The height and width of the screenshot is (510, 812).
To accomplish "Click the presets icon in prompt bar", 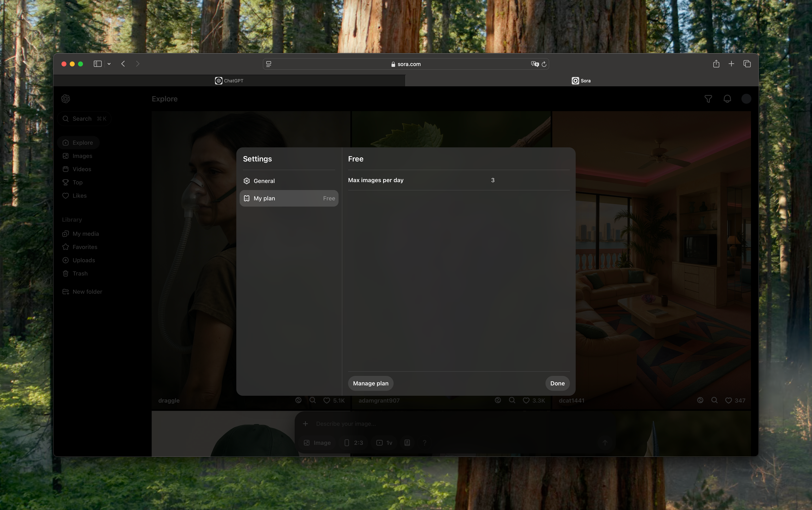I will [x=407, y=443].
